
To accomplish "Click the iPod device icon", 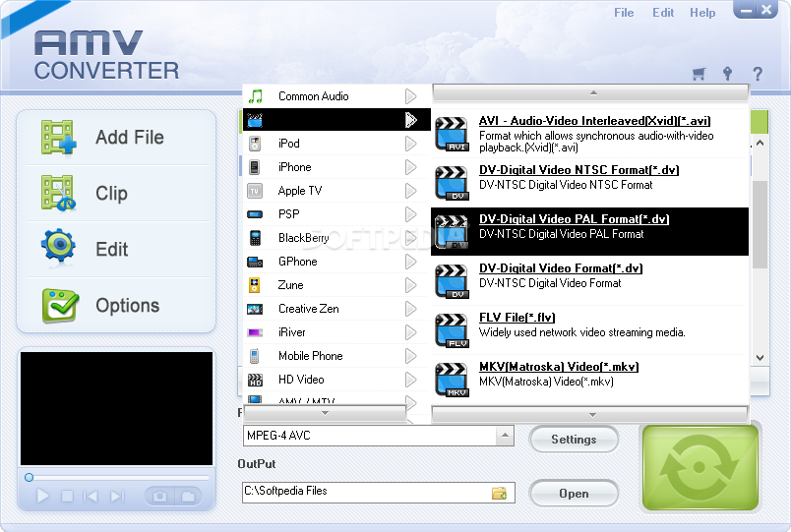I will tap(255, 144).
